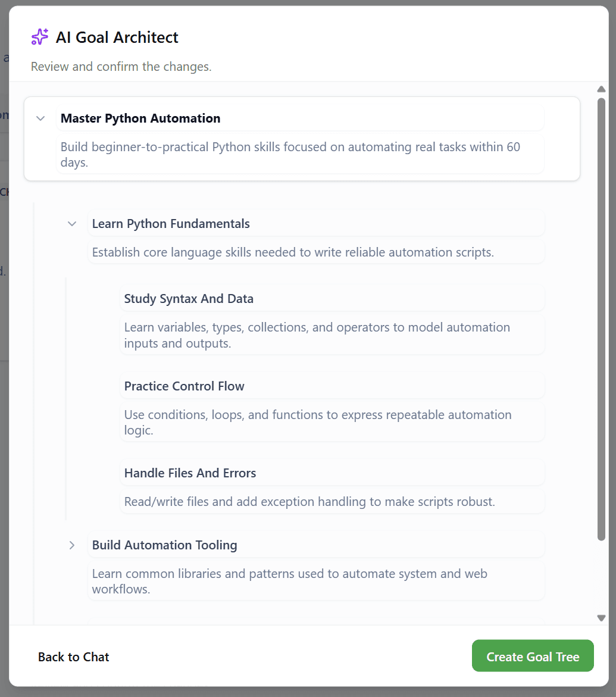This screenshot has height=697, width=616.
Task: Edit the Build Automation Tooling title
Action: (315, 545)
